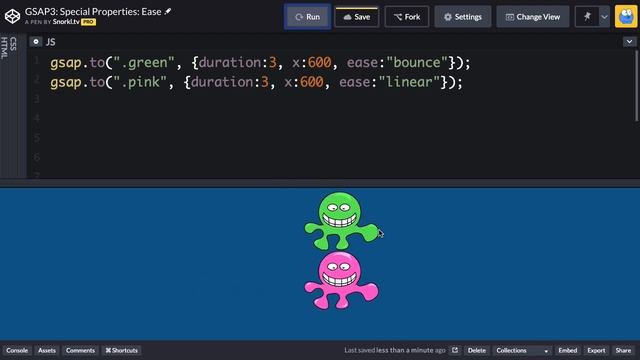Expand the pin dropdown arrow

click(x=604, y=17)
